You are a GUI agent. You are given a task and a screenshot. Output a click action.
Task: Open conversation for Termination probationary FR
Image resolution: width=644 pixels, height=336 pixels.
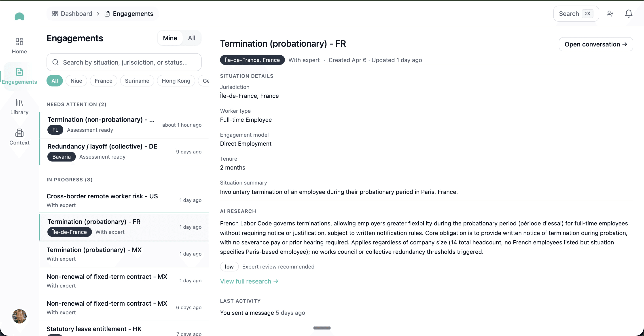point(596,44)
